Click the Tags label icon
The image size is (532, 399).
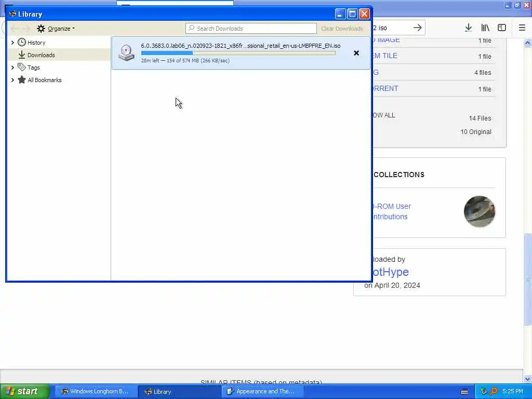click(x=22, y=67)
